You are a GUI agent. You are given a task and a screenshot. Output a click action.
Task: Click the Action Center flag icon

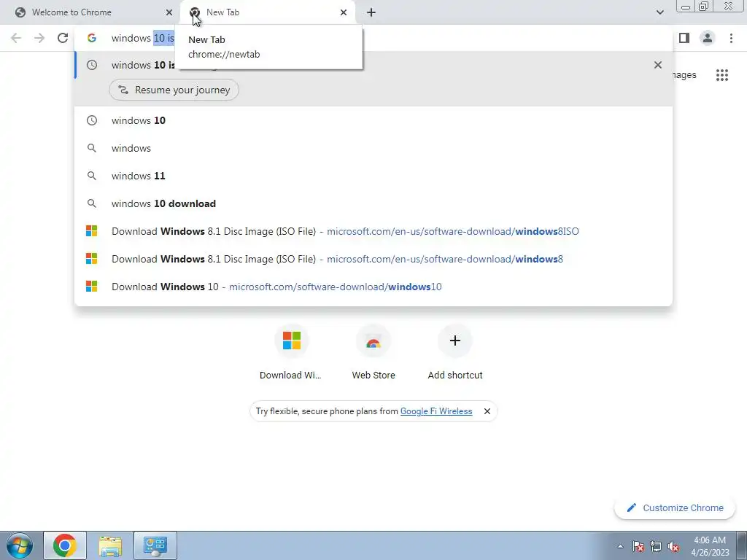tap(638, 546)
